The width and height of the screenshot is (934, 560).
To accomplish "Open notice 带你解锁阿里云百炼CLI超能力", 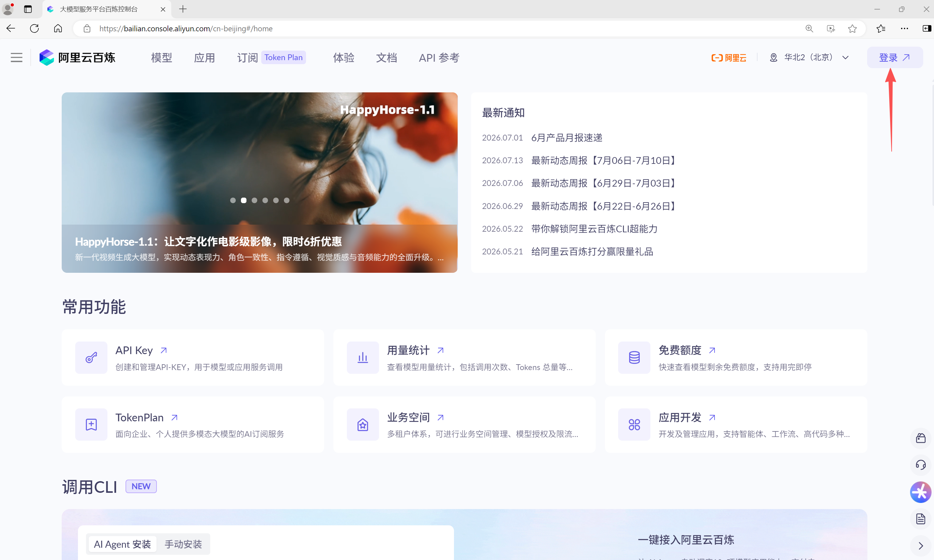I will pos(594,229).
